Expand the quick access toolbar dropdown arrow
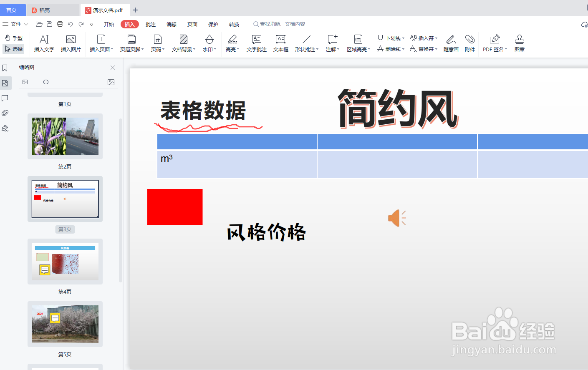 tap(91, 24)
